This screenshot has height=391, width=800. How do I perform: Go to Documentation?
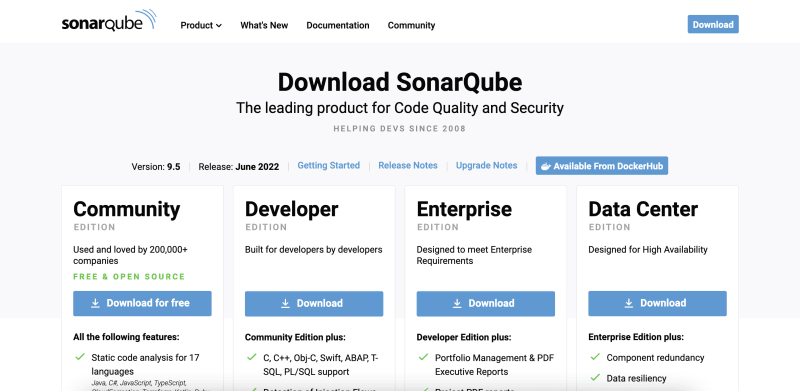338,25
